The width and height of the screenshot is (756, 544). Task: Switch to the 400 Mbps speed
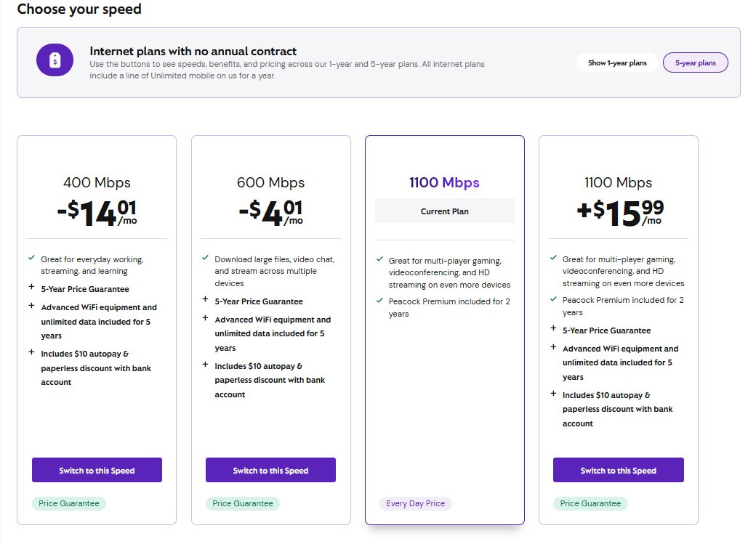(x=97, y=470)
